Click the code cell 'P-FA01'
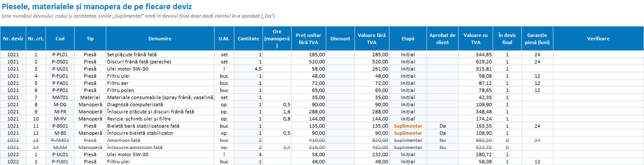The image size is (644, 165). click(60, 83)
